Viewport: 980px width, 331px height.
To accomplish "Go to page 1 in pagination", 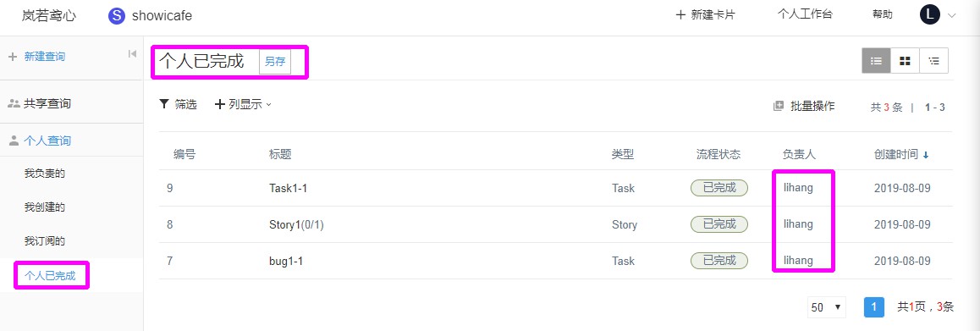I will pyautogui.click(x=873, y=307).
